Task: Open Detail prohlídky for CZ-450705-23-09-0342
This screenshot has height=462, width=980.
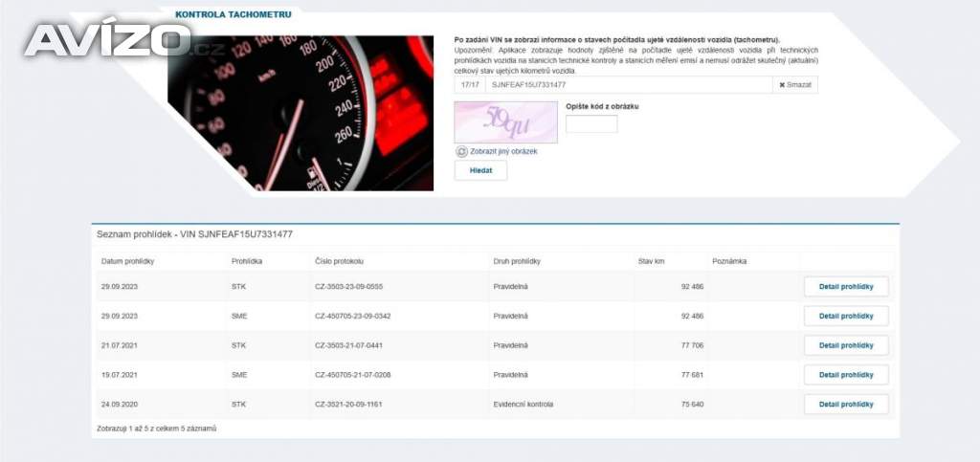Action: tap(846, 316)
